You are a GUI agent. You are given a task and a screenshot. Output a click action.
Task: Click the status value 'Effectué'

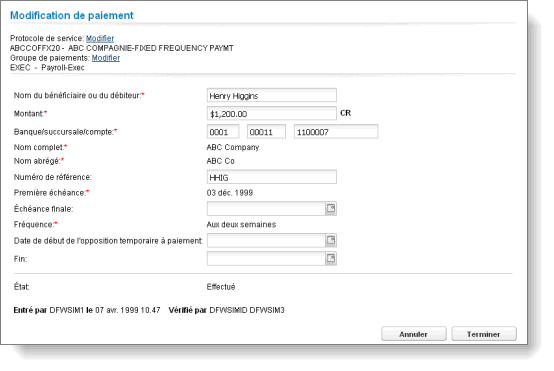coord(221,287)
